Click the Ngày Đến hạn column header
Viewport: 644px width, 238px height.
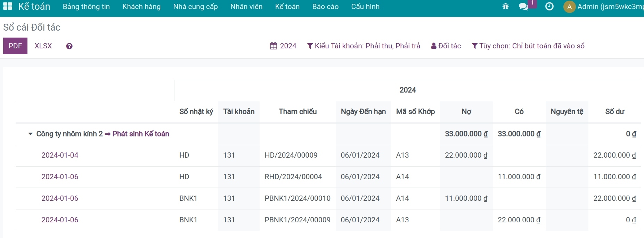(363, 112)
